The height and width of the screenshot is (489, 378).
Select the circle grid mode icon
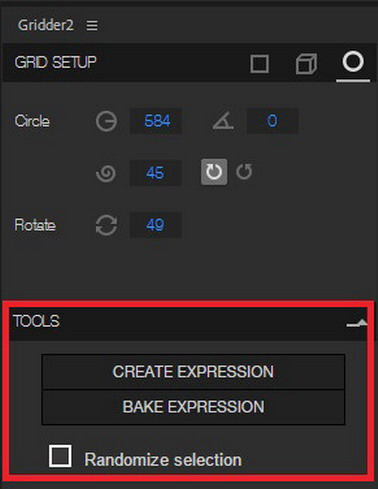(353, 62)
